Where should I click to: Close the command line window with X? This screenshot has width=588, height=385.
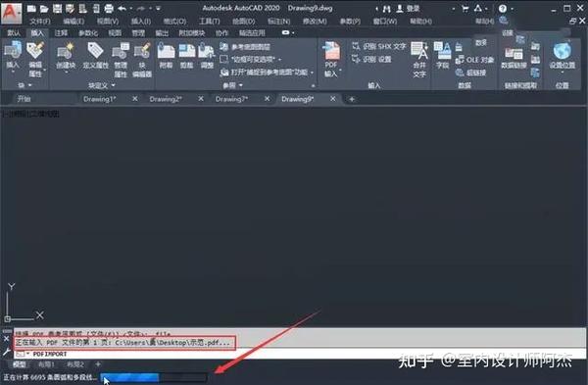click(x=7, y=339)
